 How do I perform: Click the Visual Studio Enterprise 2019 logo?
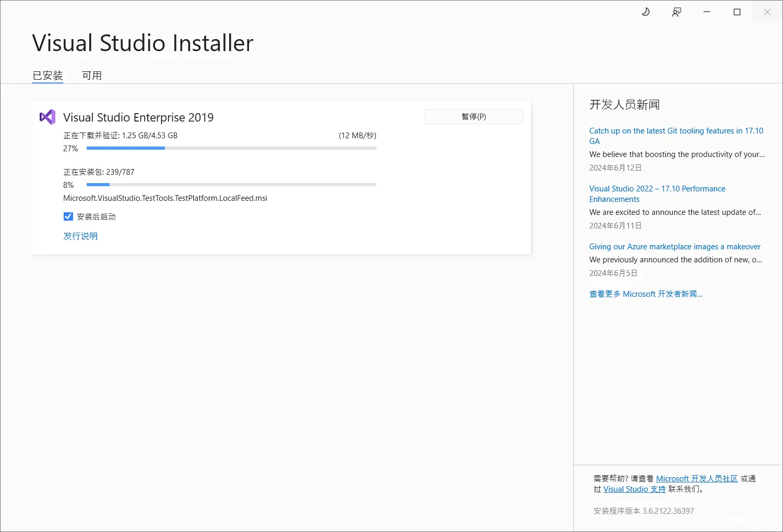pos(48,117)
